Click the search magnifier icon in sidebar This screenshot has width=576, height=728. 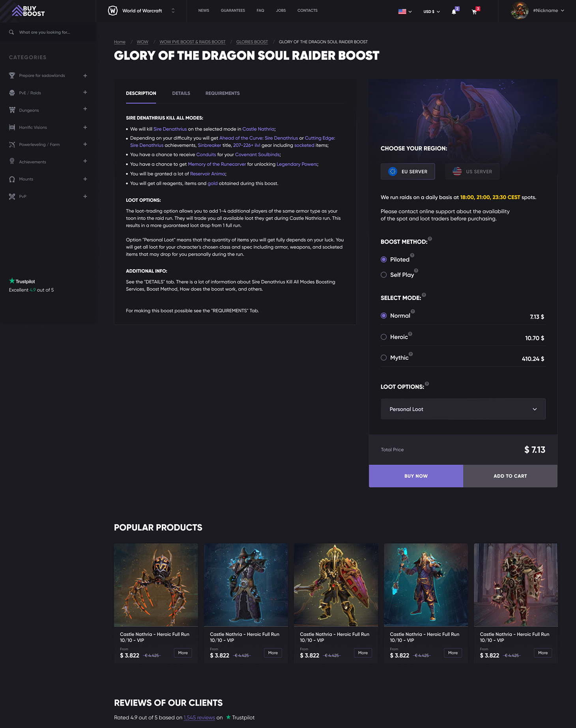11,32
